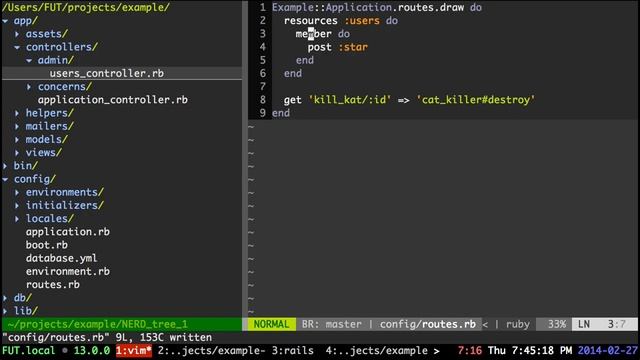Switch to tmux window 1:vim
This screenshot has height=360, width=640.
pos(134,351)
